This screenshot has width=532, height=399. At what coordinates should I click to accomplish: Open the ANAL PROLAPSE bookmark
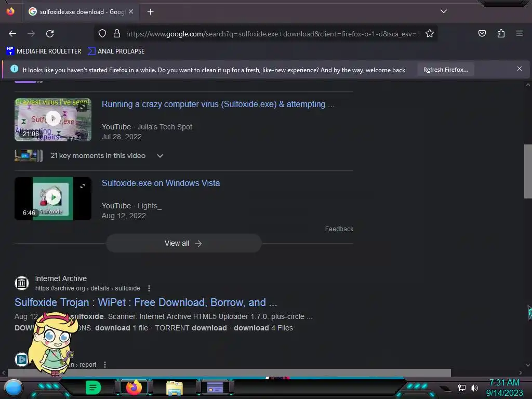click(116, 51)
